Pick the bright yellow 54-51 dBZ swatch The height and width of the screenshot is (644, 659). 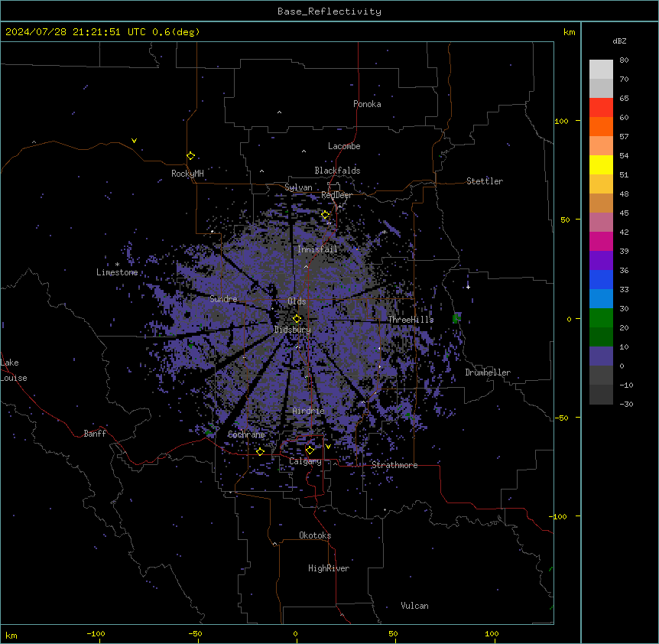pyautogui.click(x=601, y=164)
